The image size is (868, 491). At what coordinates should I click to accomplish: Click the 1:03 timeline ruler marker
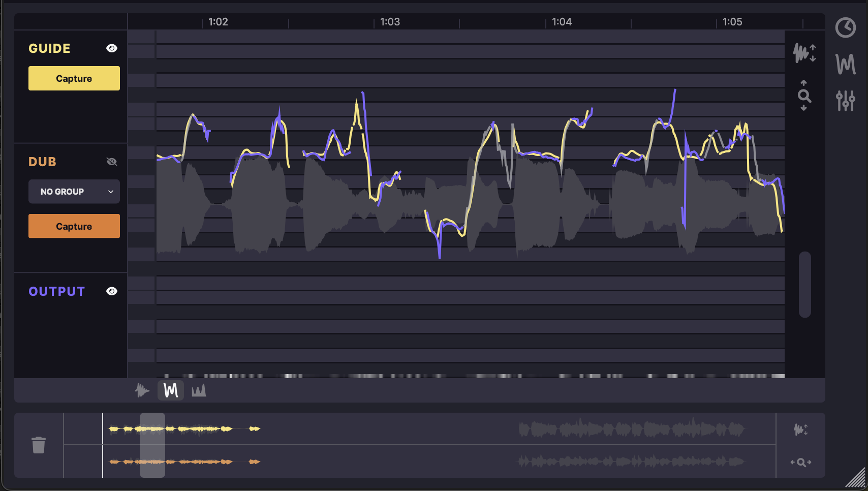pyautogui.click(x=389, y=22)
